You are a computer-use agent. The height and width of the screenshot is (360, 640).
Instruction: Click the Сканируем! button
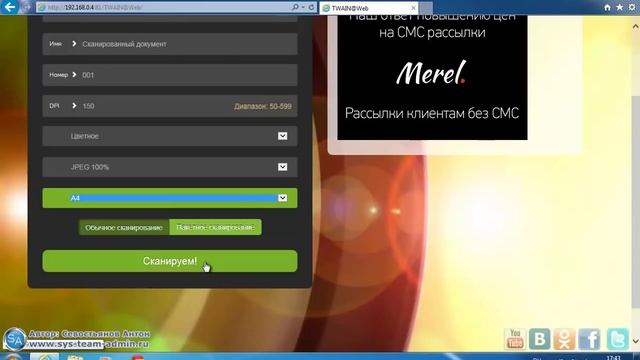point(170,261)
